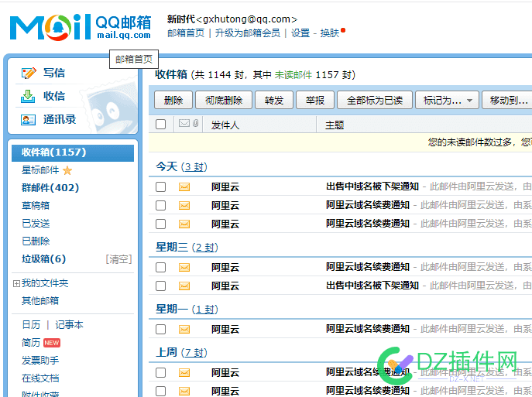Click the receive mail download icon beside 收信
Viewport: 532px width, 397px height.
(x=28, y=96)
